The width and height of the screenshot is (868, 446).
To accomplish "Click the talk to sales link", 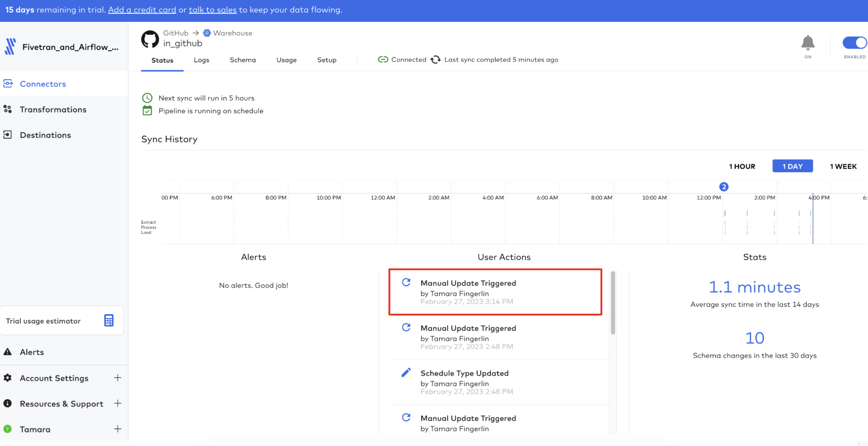I will (213, 10).
